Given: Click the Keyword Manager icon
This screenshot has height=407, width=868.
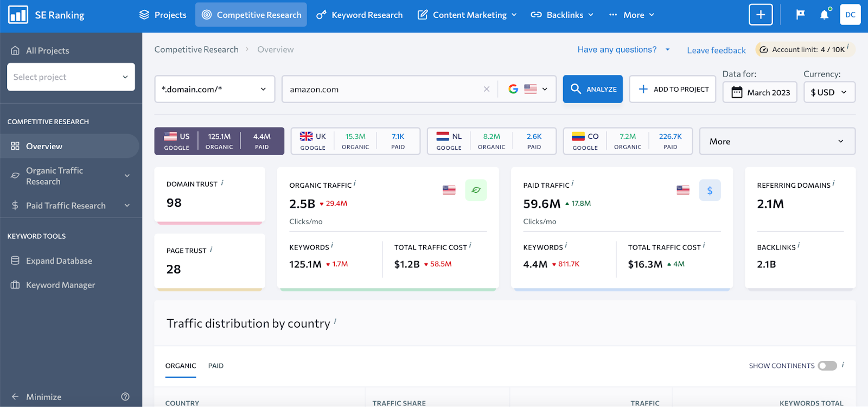Looking at the screenshot, I should [x=15, y=285].
